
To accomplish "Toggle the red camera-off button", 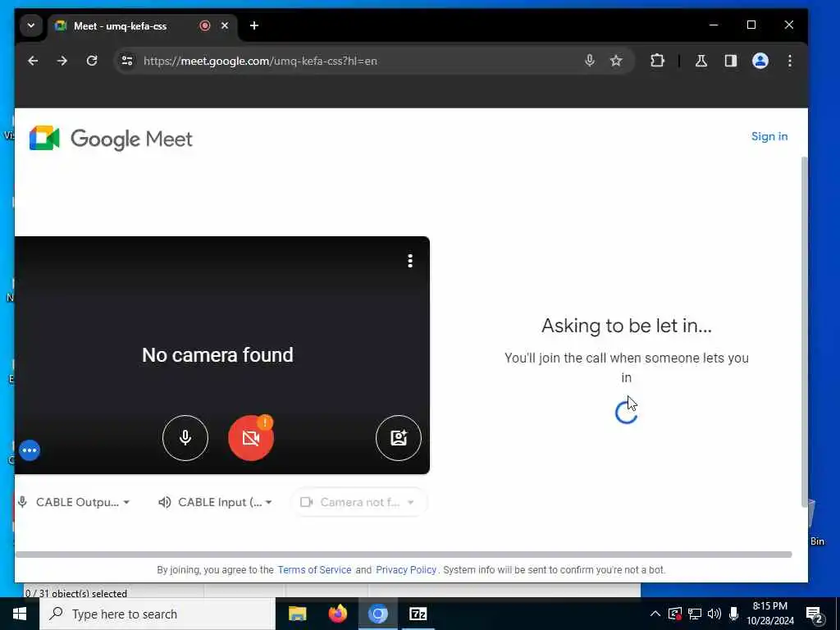I will click(x=251, y=438).
